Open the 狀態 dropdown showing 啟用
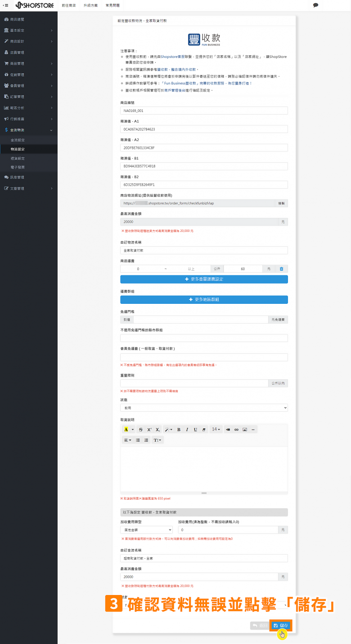 click(x=204, y=408)
